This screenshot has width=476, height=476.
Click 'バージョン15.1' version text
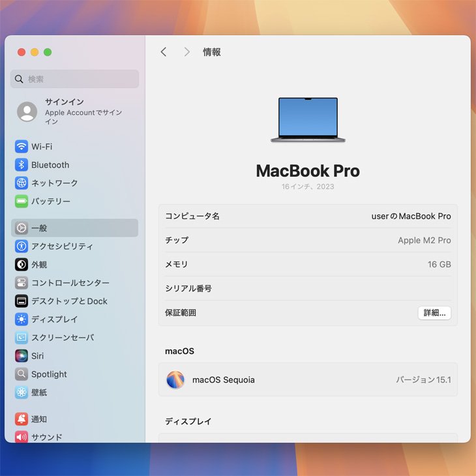tap(423, 379)
